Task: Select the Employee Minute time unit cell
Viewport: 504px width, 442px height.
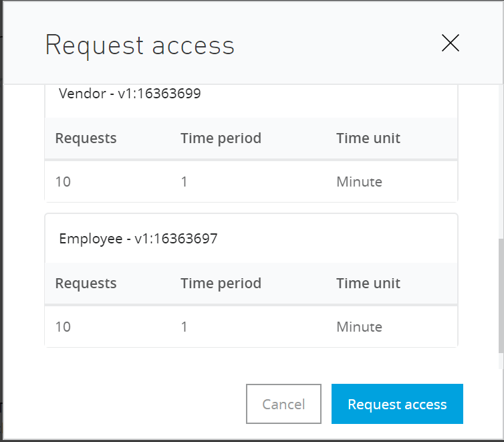Action: (x=360, y=327)
